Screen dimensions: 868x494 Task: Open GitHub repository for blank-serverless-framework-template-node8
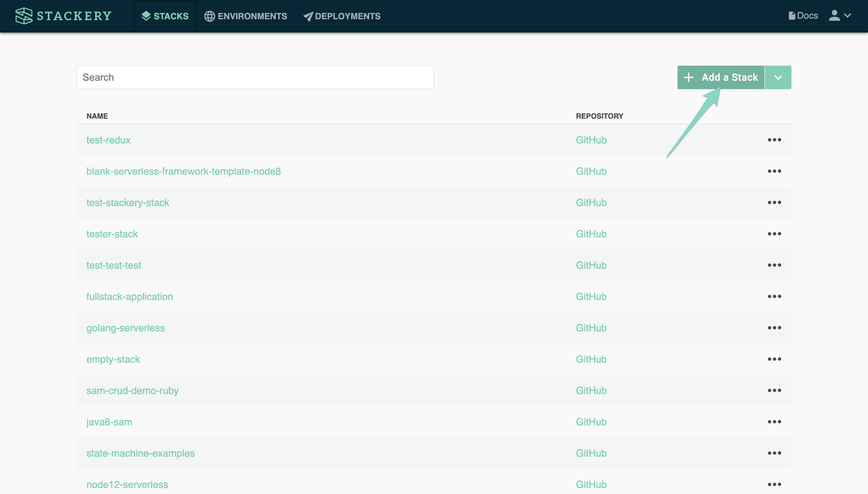pos(591,171)
